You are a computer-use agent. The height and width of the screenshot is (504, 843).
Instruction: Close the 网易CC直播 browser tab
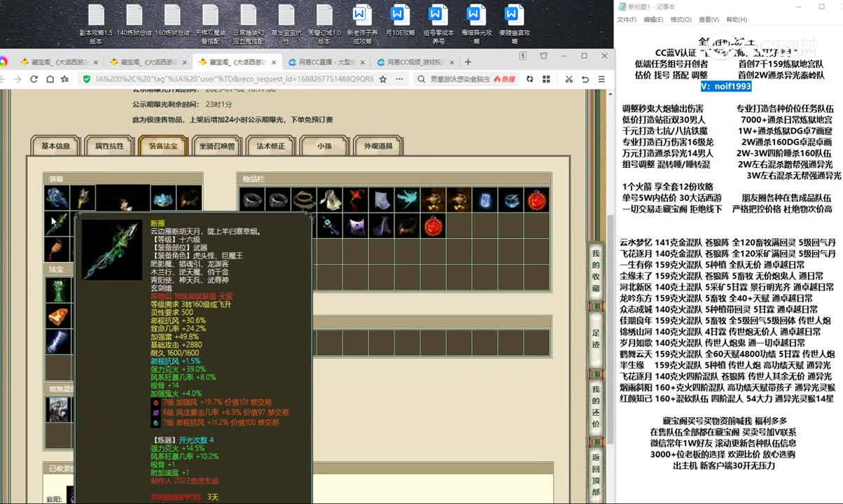tap(363, 62)
